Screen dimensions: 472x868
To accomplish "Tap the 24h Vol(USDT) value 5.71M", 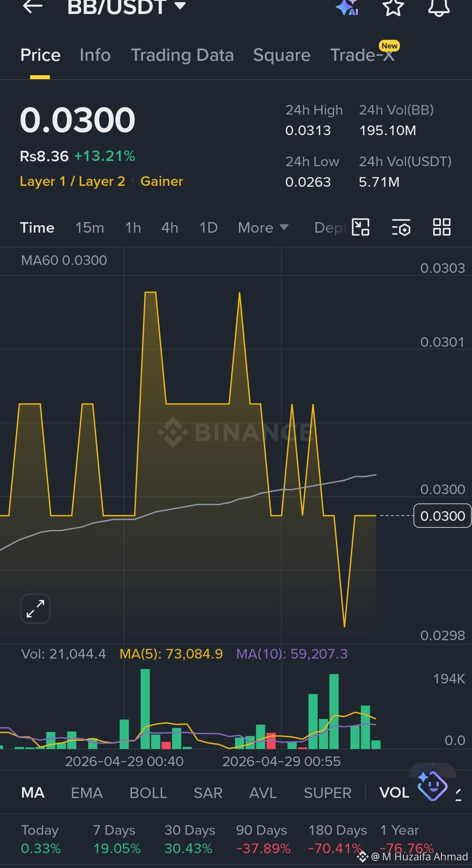I will 379,182.
